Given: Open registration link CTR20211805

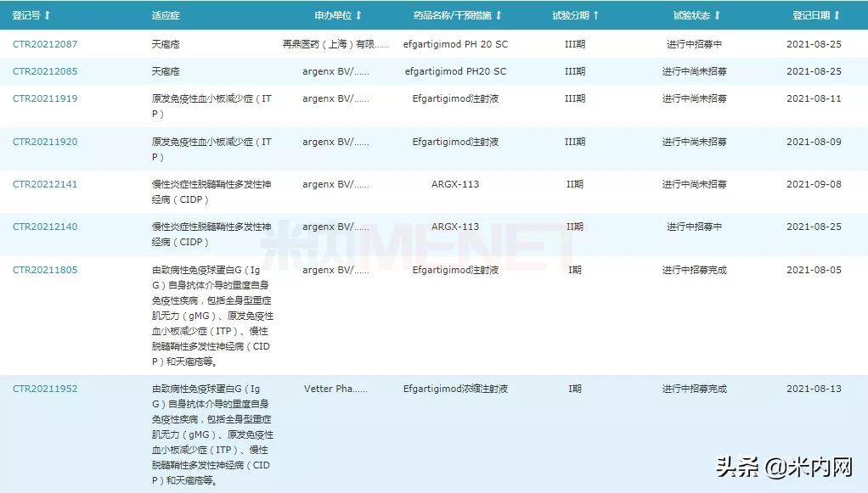Looking at the screenshot, I should (x=45, y=270).
